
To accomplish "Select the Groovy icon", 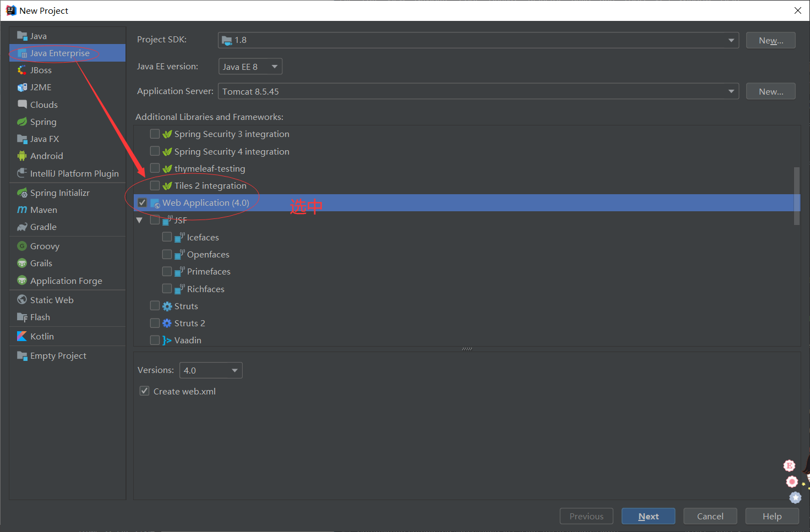I will pos(22,246).
